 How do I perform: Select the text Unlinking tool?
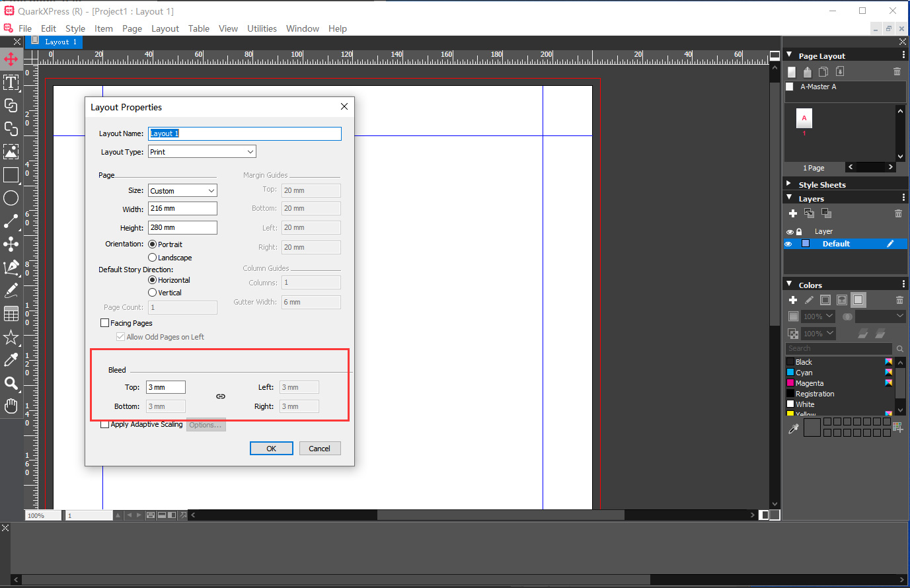click(x=11, y=129)
